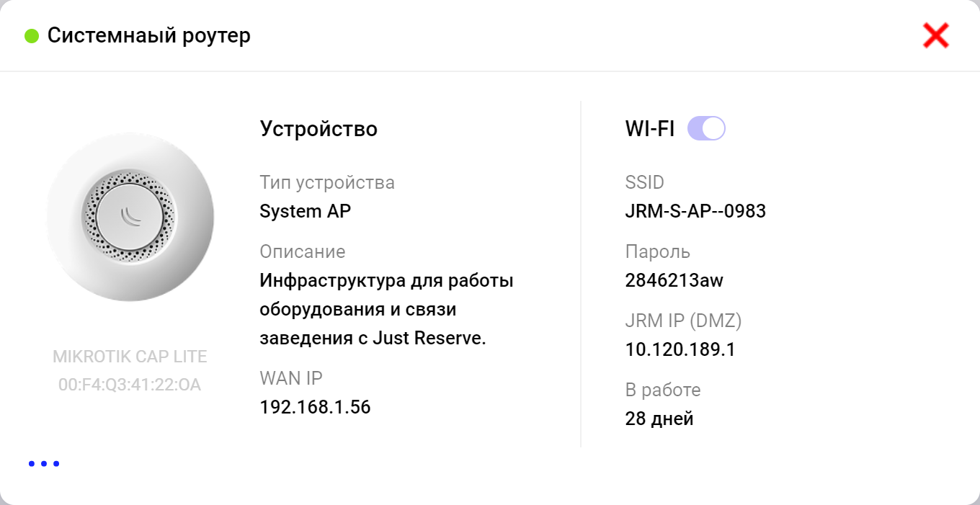Click the Инфраструктура description text
This screenshot has width=980, height=505.
(386, 309)
